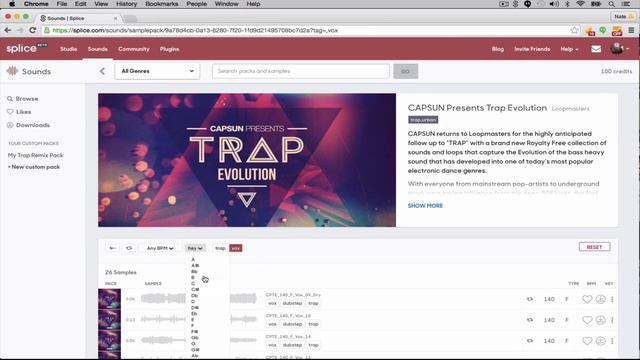The height and width of the screenshot is (360, 640).
Task: Open Likes in the sidebar
Action: (x=19, y=112)
